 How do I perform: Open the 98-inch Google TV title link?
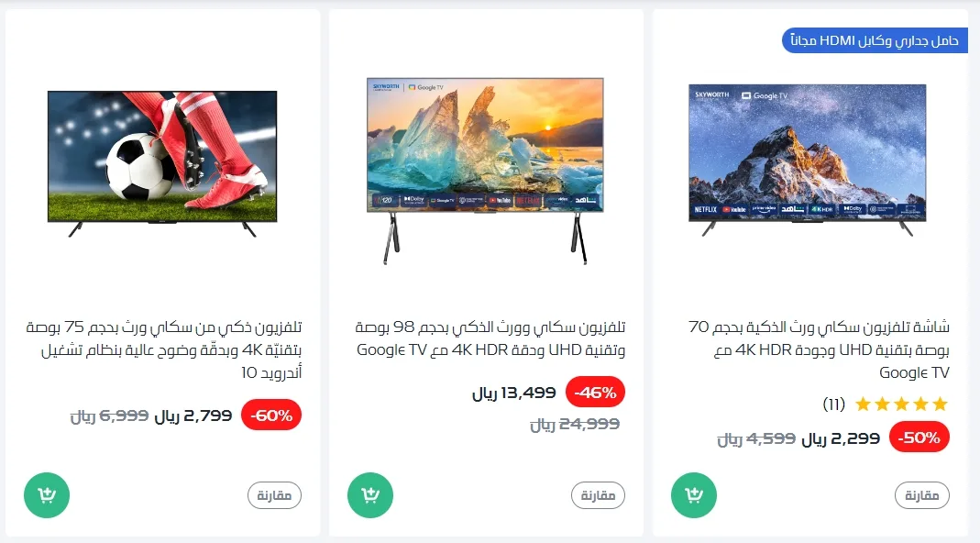click(x=490, y=338)
